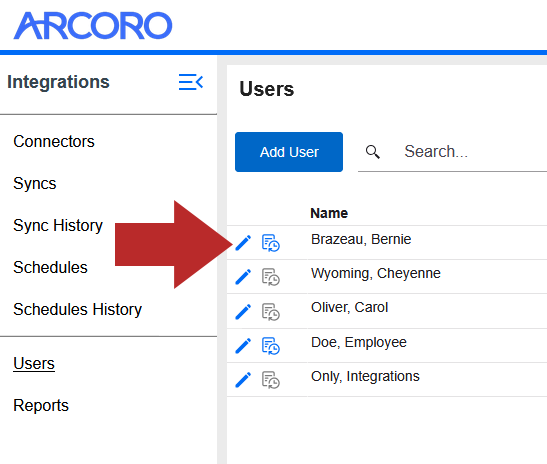547x464 pixels.
Task: Open the Connectors menu item
Action: point(54,142)
